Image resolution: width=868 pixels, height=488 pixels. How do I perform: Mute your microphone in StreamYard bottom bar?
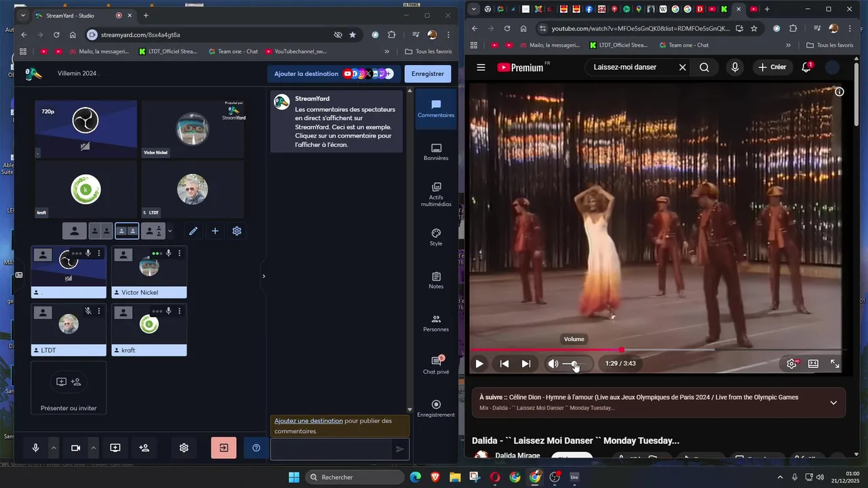tap(36, 448)
